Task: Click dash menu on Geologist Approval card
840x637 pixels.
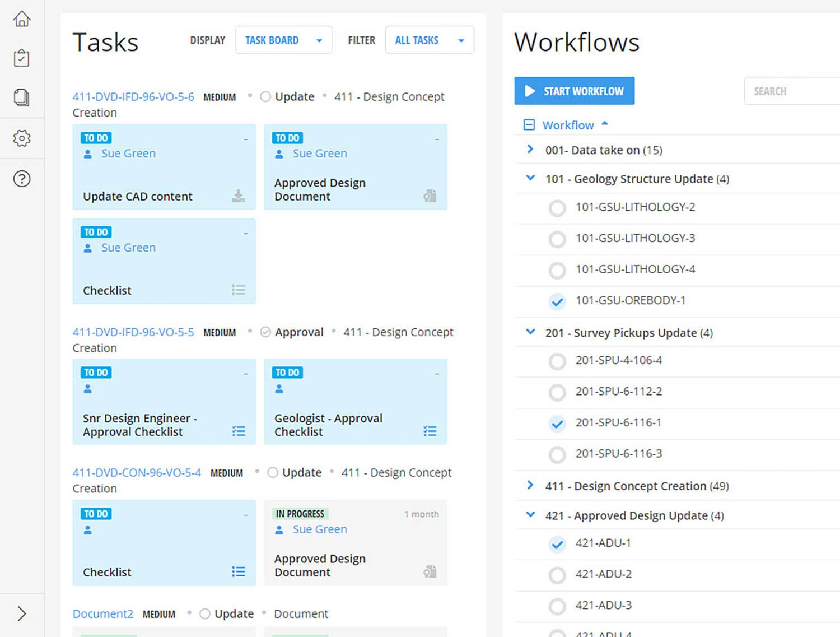Action: [437, 374]
